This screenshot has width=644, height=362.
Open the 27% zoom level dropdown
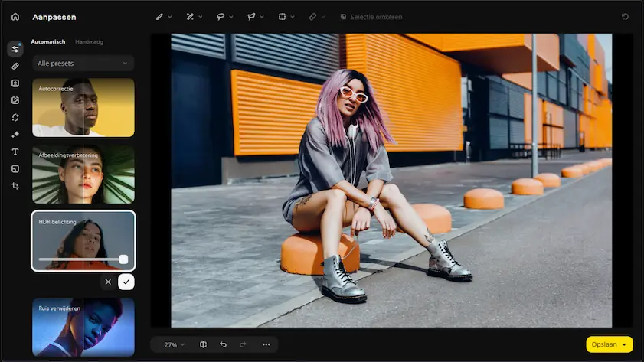(x=174, y=344)
